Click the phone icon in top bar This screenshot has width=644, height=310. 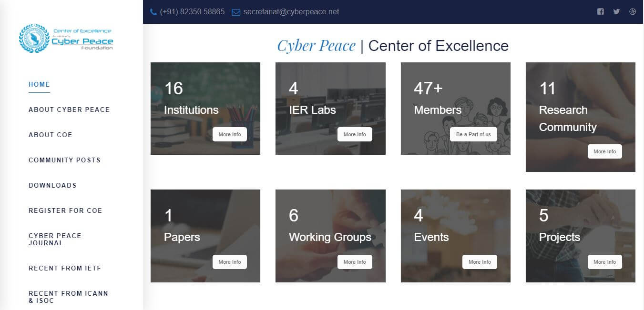click(153, 12)
